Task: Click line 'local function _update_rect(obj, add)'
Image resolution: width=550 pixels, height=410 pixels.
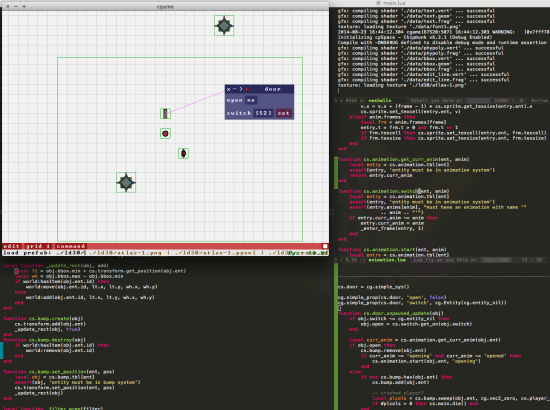Action: 56,266
